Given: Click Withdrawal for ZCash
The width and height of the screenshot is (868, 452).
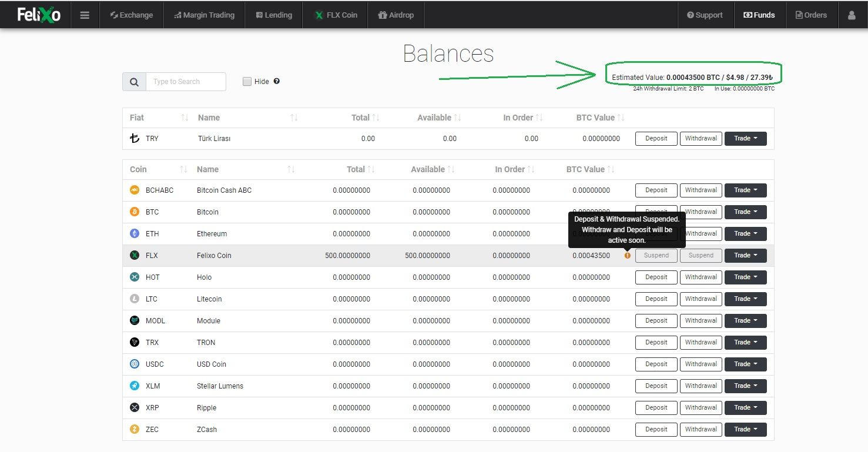Looking at the screenshot, I should point(701,430).
